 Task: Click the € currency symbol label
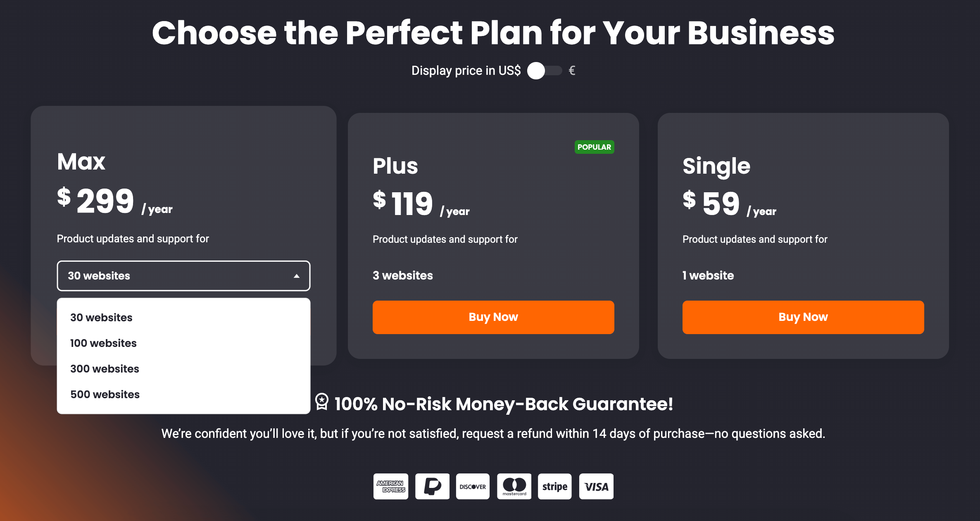(572, 71)
